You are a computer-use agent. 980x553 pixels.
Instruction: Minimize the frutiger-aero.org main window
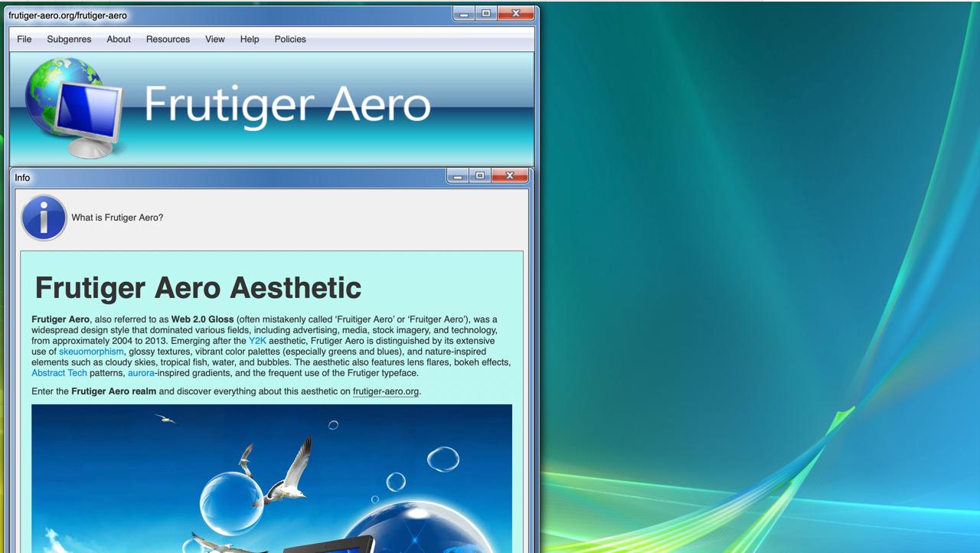pyautogui.click(x=464, y=14)
